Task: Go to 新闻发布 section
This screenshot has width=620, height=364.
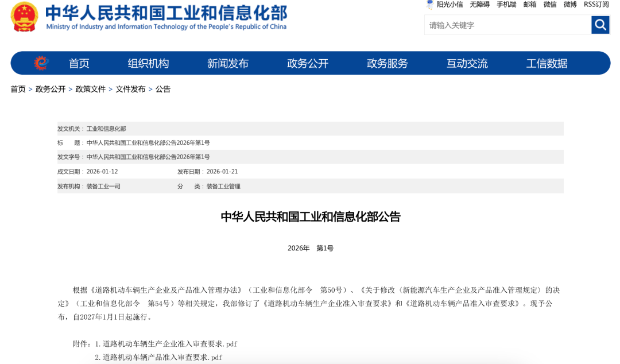Action: tap(228, 63)
